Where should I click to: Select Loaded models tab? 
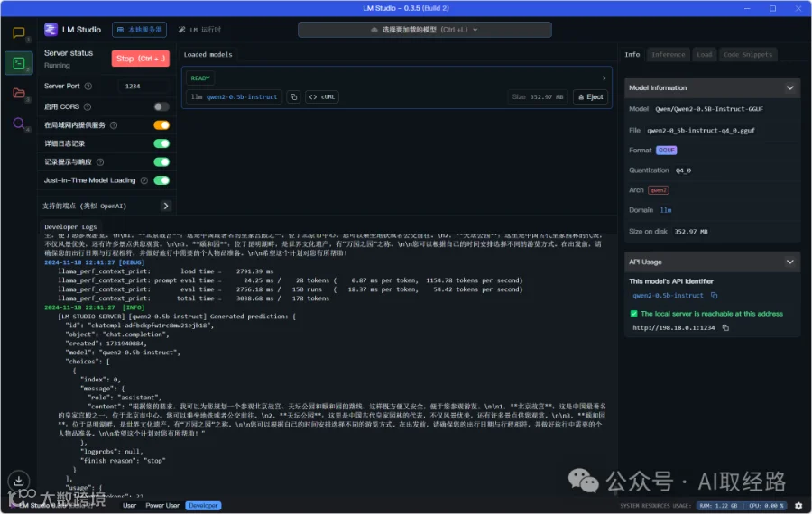pyautogui.click(x=208, y=54)
